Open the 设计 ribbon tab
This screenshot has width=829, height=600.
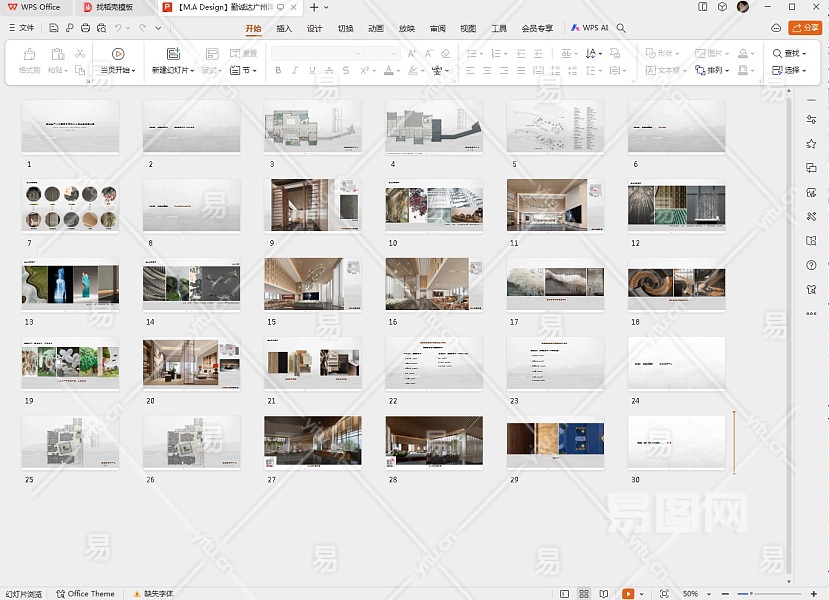[314, 29]
